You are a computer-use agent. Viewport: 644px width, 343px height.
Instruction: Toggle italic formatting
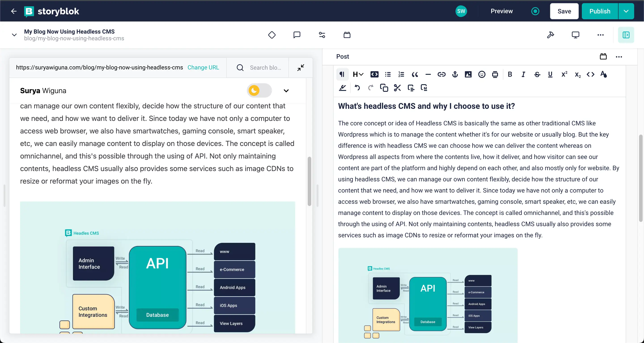[x=523, y=74]
